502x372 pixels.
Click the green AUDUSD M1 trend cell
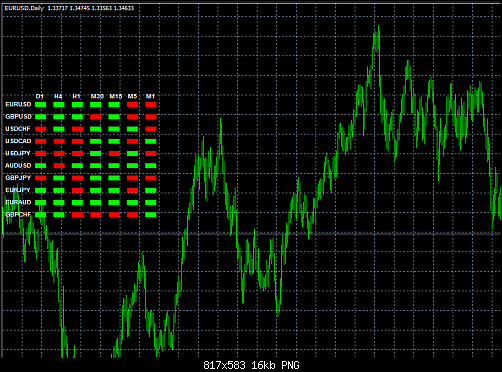click(x=151, y=166)
